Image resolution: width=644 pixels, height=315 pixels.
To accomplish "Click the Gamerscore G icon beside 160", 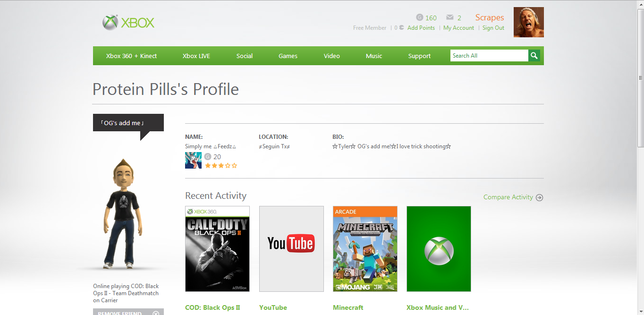I will [x=419, y=17].
